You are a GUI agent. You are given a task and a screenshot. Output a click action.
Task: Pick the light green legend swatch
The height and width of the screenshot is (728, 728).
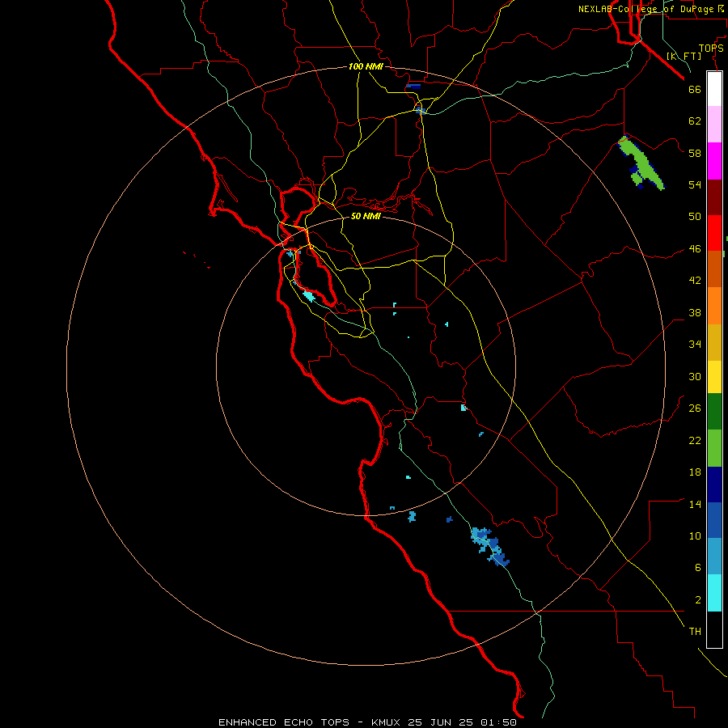(714, 448)
